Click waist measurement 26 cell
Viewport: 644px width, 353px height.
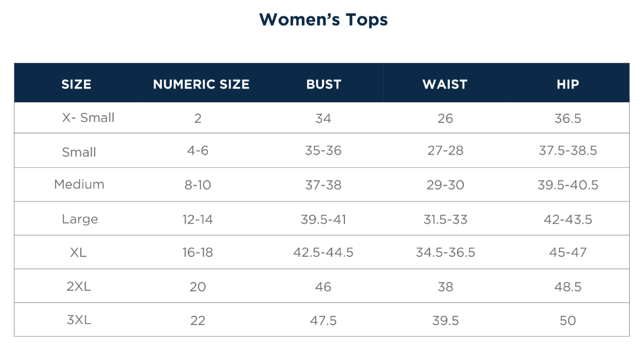(x=445, y=119)
